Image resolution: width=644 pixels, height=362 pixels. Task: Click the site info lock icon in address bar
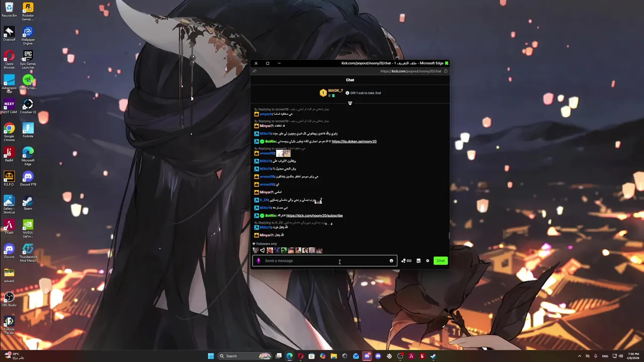click(445, 71)
